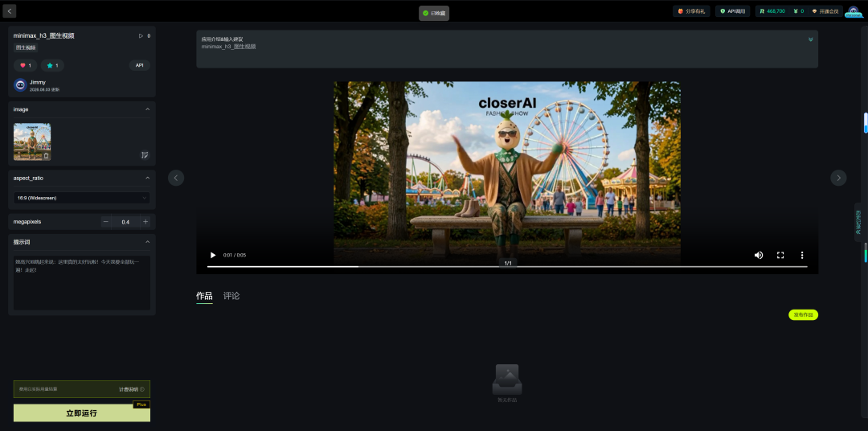Switch to the 作品 tab
The width and height of the screenshot is (868, 431).
(204, 296)
